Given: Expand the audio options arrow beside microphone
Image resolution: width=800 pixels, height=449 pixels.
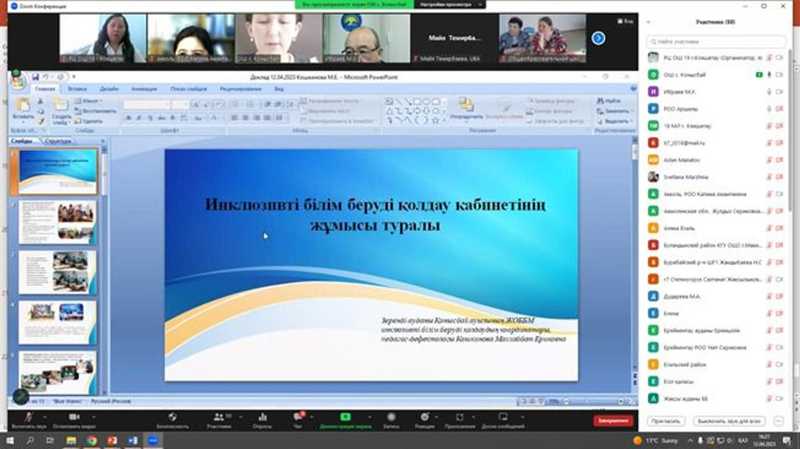Looking at the screenshot, I should pyautogui.click(x=45, y=417).
